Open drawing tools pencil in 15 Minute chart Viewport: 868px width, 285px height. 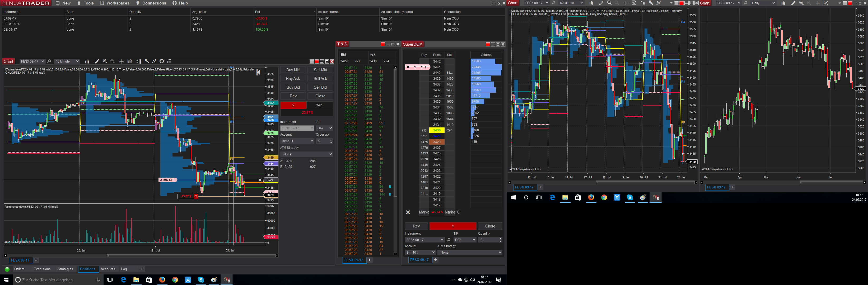[97, 61]
